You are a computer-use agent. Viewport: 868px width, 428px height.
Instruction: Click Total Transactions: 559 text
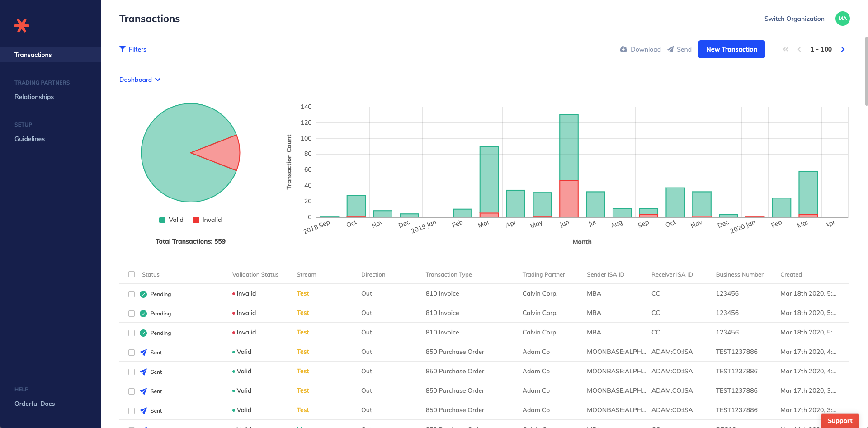(x=190, y=241)
